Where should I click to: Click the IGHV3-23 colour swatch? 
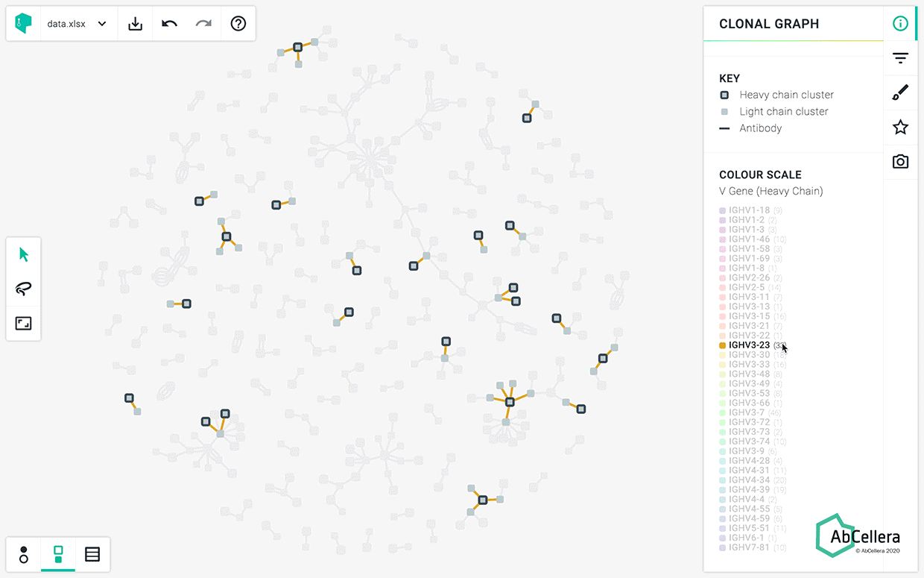pyautogui.click(x=722, y=345)
